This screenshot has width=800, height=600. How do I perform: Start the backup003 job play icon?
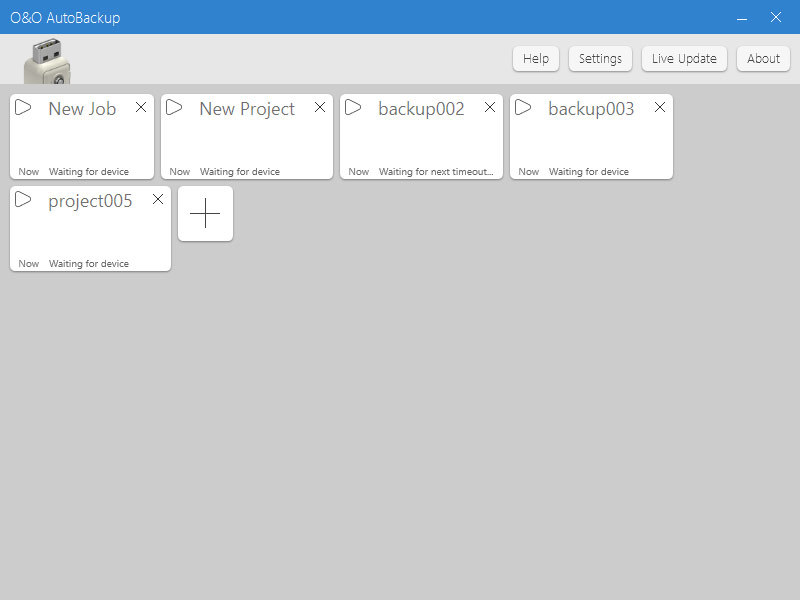pos(523,108)
